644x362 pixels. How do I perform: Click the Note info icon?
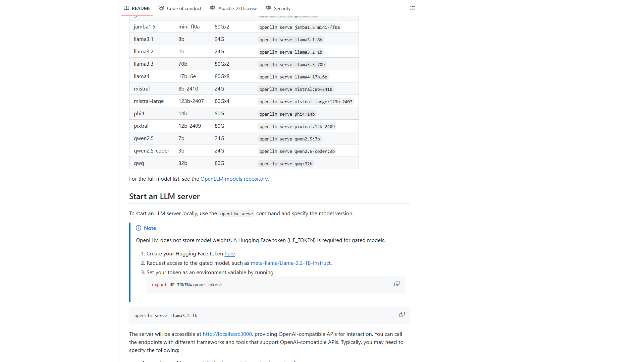[139, 228]
